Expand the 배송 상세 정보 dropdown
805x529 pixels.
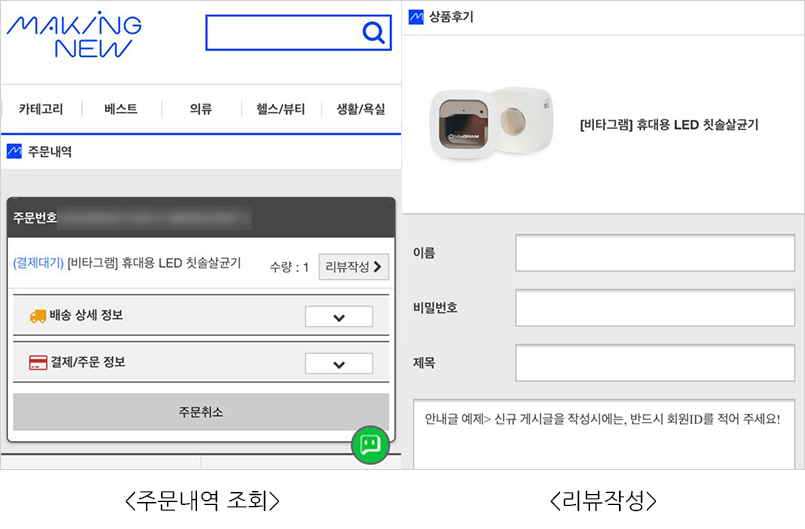point(339,317)
